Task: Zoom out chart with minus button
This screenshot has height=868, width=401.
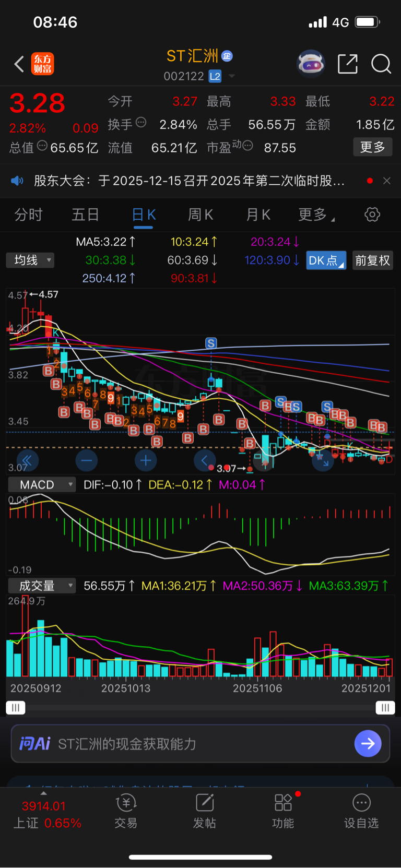Action: (86, 460)
